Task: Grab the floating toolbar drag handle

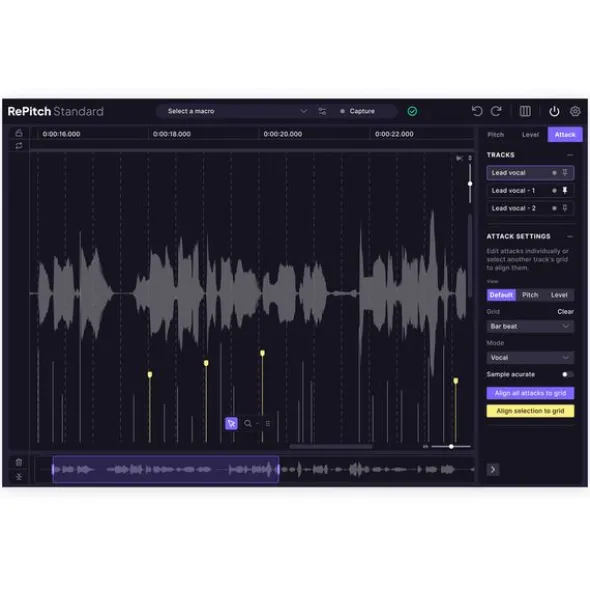Action: 268,423
